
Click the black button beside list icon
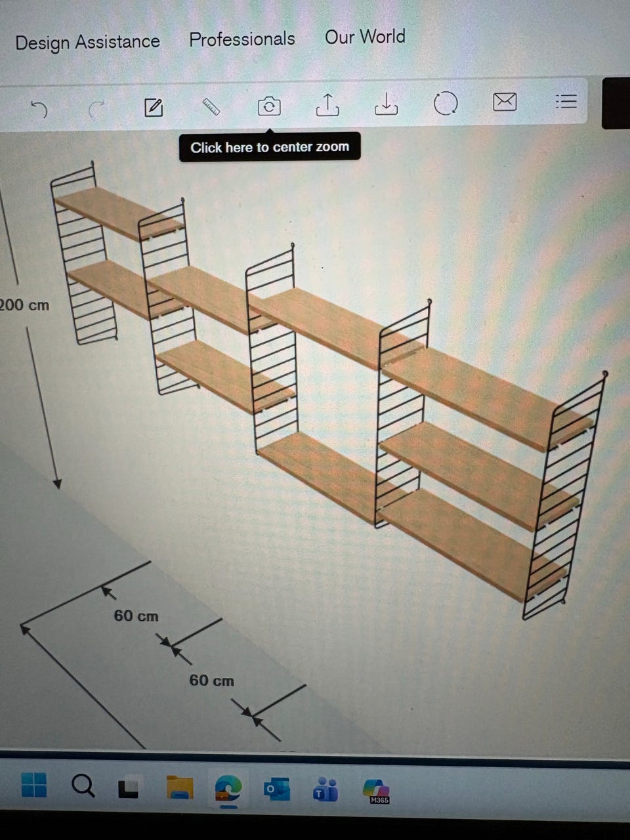pos(616,103)
